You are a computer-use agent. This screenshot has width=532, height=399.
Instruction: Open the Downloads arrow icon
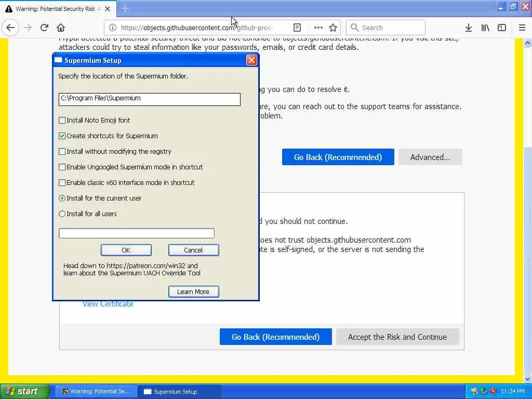[x=469, y=28]
